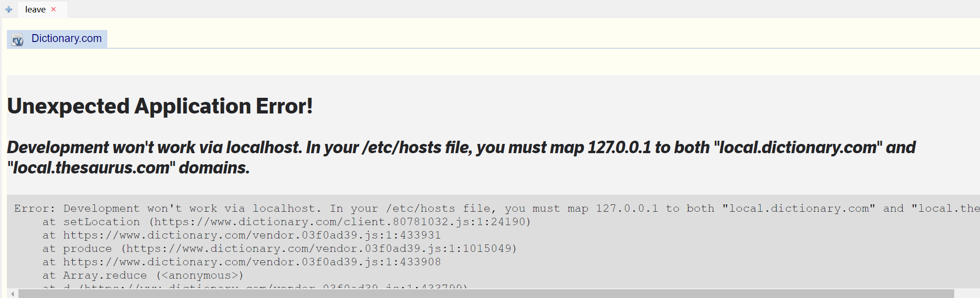Viewport: 980px width, 298px height.
Task: Click the scrollbar left arrow
Action: point(12,294)
